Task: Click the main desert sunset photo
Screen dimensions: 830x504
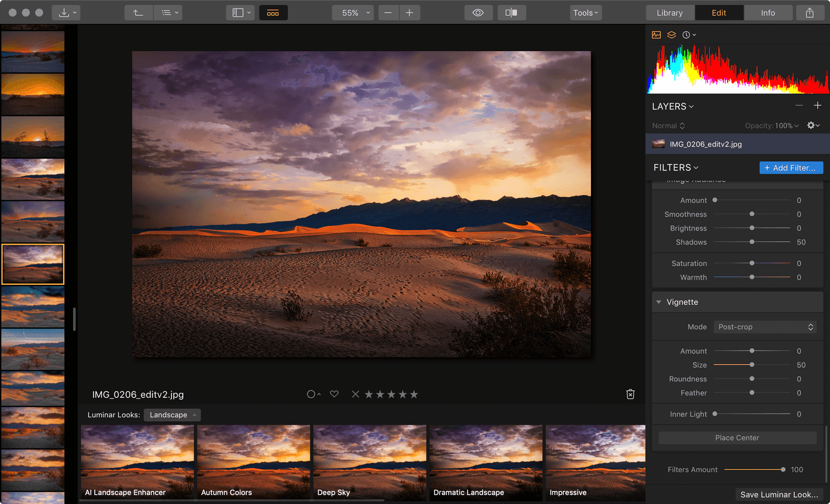Action: (361, 204)
